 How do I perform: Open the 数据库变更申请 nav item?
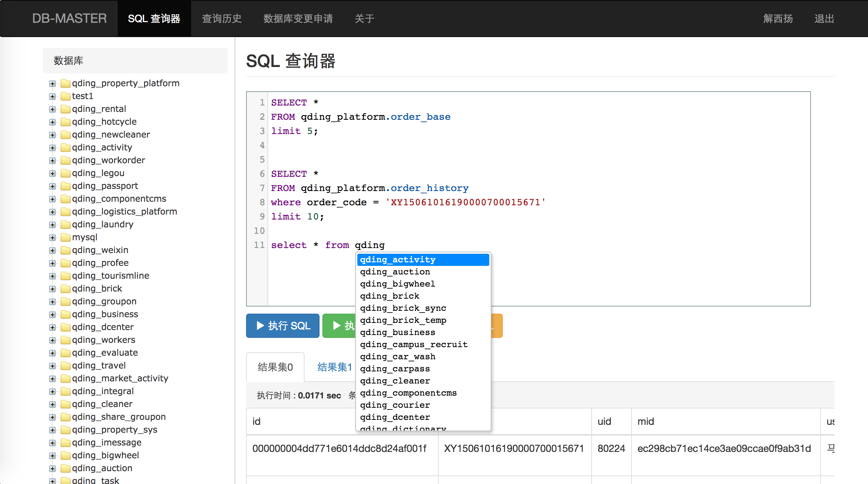(x=298, y=19)
